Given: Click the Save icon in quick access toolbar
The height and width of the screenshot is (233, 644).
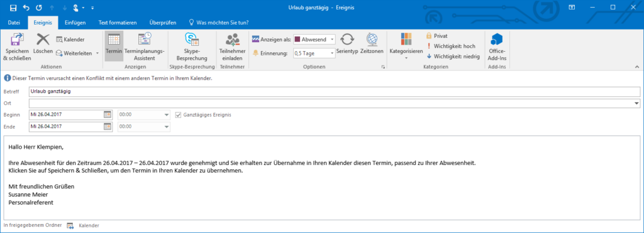Looking at the screenshot, I should coord(13,8).
